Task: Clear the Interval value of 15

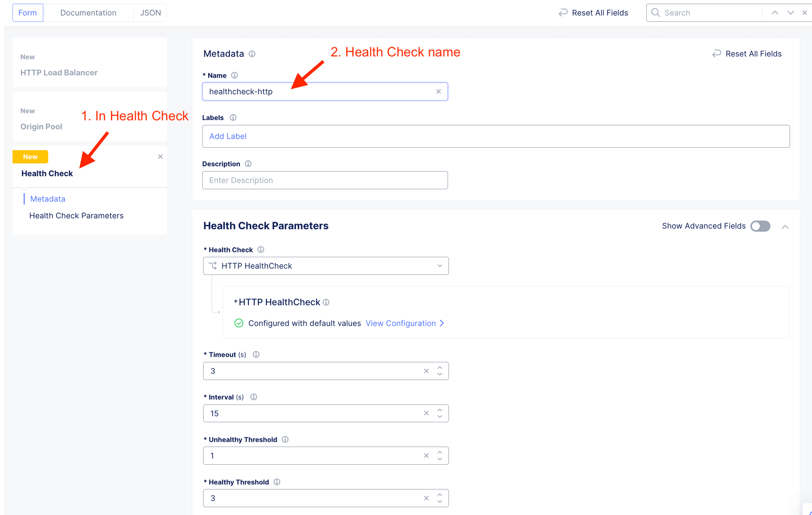Action: 426,414
